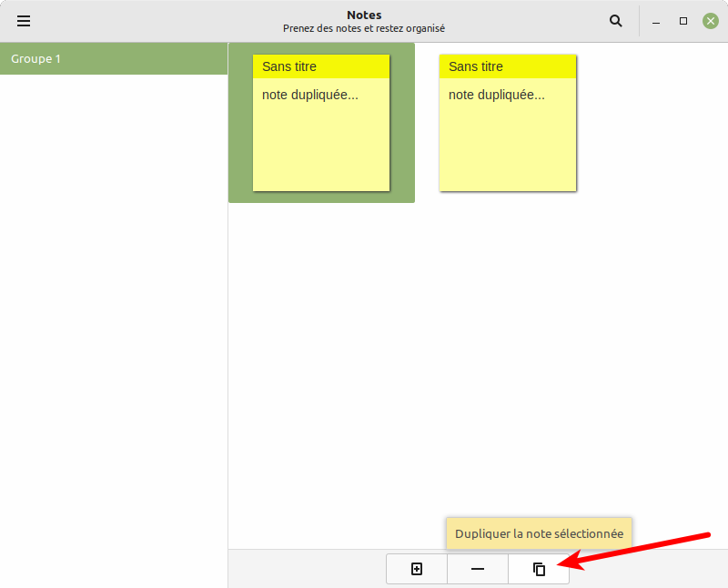
Task: Duplicate the selected note
Action: point(539,569)
